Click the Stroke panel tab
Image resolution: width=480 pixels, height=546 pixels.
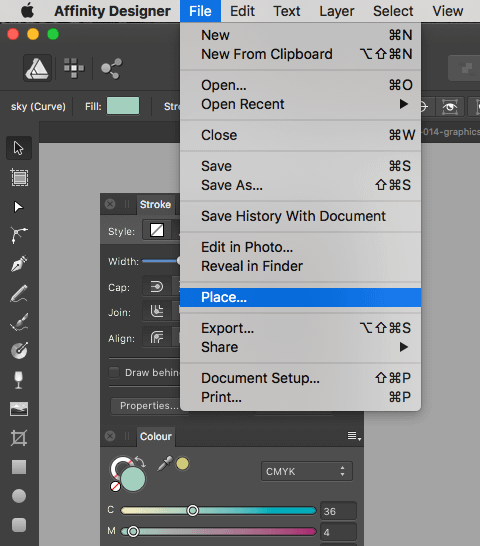(x=155, y=204)
